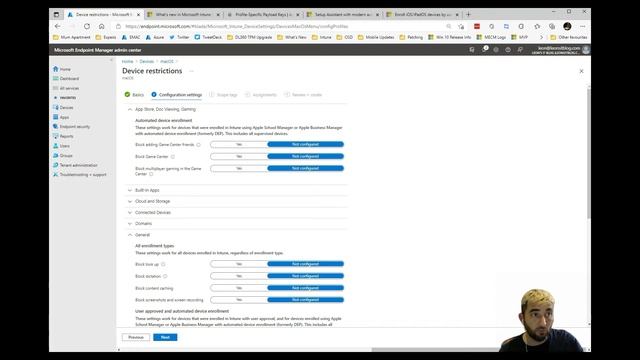The image size is (640, 360).
Task: Click the Next button
Action: click(x=165, y=337)
